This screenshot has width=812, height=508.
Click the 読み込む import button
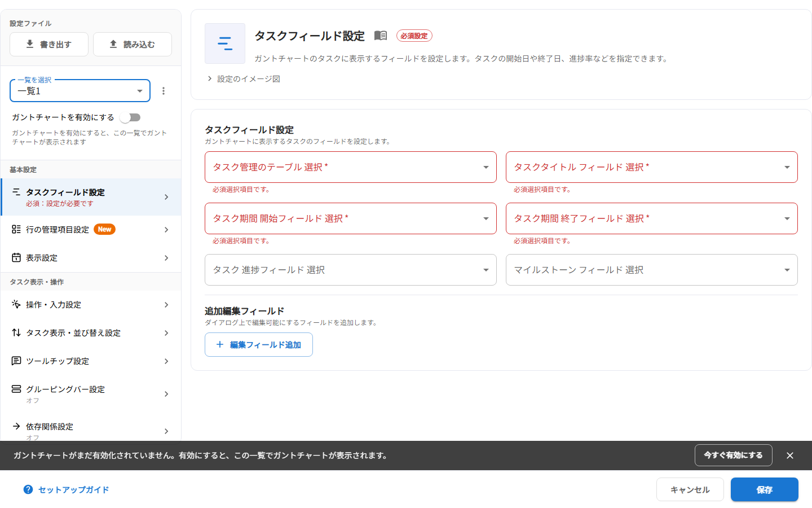point(133,44)
